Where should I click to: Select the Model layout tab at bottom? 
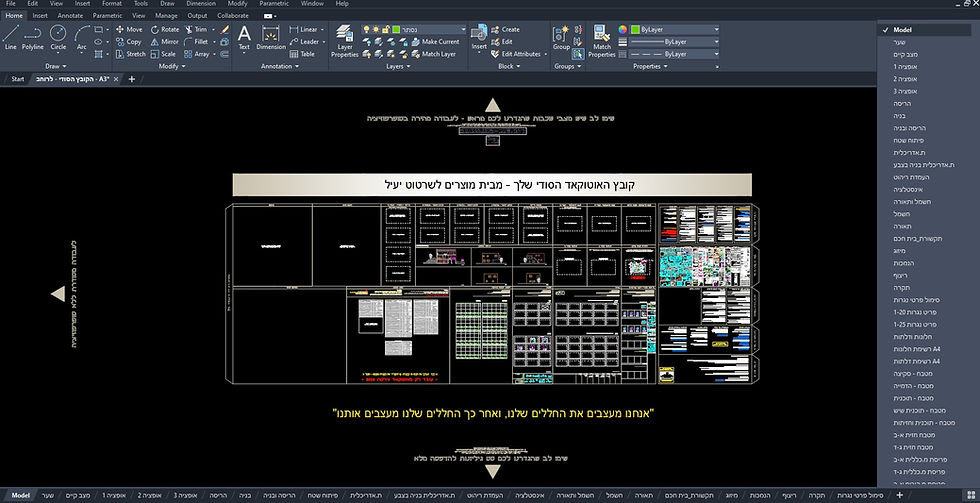[x=20, y=496]
